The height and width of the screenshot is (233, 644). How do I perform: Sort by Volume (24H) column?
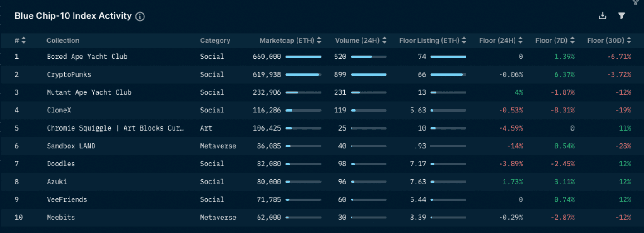[x=384, y=40]
